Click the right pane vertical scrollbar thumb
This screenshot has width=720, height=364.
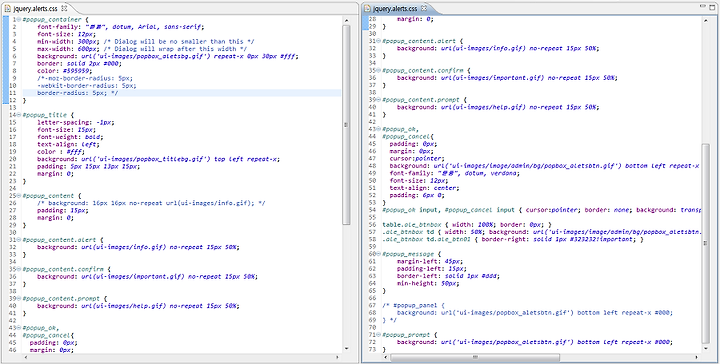(x=706, y=243)
